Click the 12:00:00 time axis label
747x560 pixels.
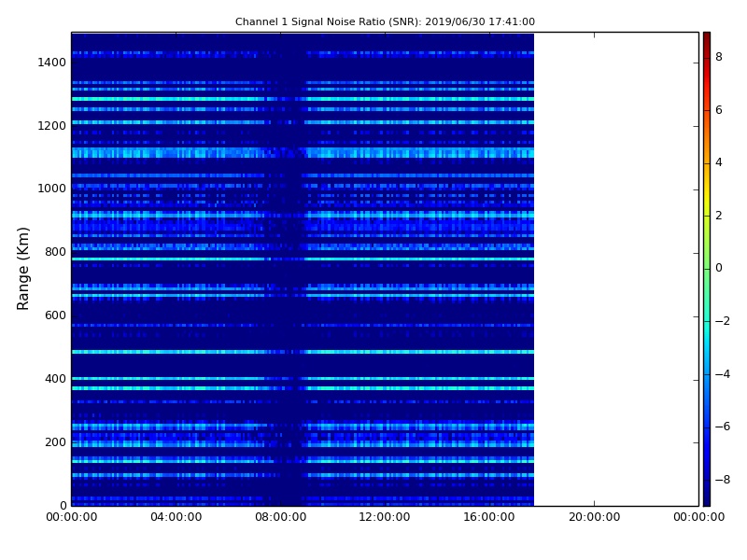pos(385,517)
